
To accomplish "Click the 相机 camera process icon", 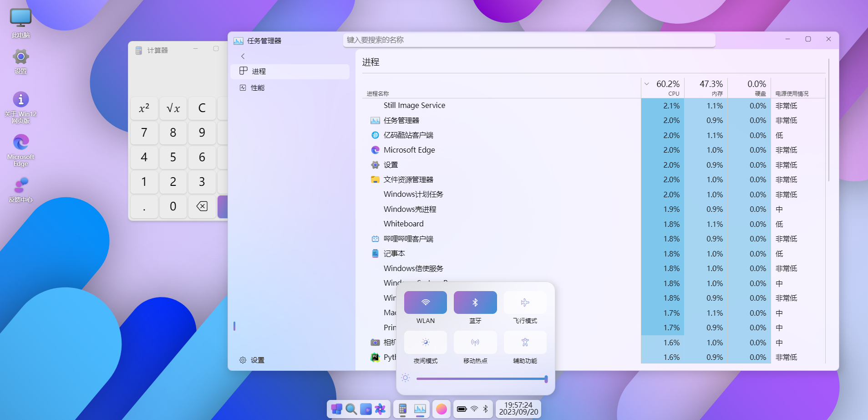I will tap(375, 343).
